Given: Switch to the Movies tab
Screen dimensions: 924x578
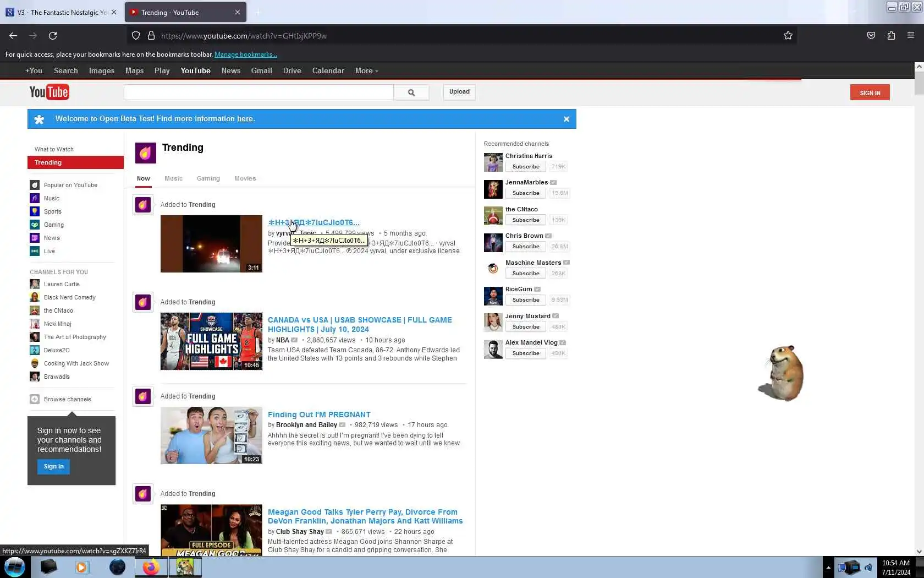Looking at the screenshot, I should click(245, 178).
